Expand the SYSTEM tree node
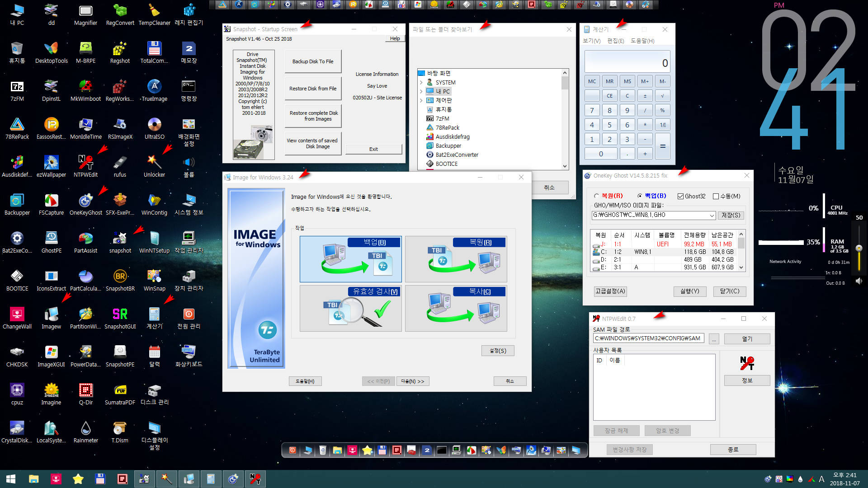Image resolution: width=868 pixels, height=488 pixels. pos(421,83)
